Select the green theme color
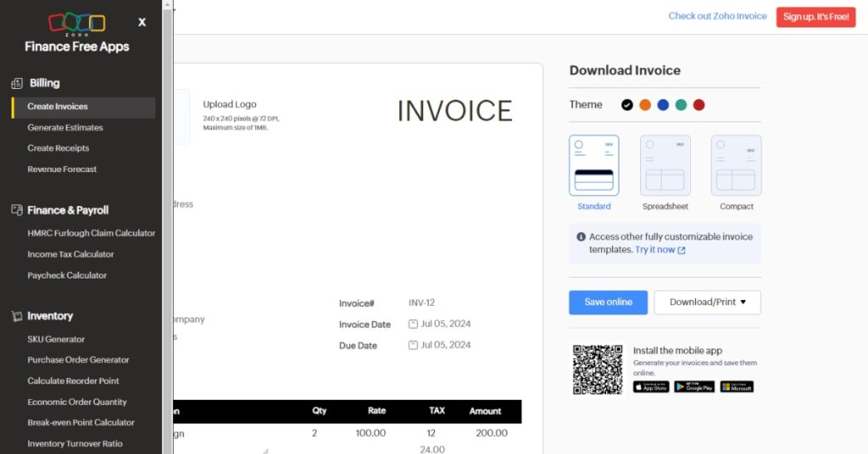The image size is (868, 454). [681, 105]
